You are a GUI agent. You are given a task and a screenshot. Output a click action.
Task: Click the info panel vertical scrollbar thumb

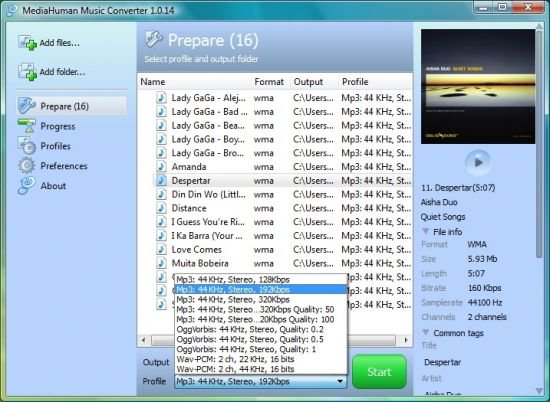pyautogui.click(x=539, y=144)
